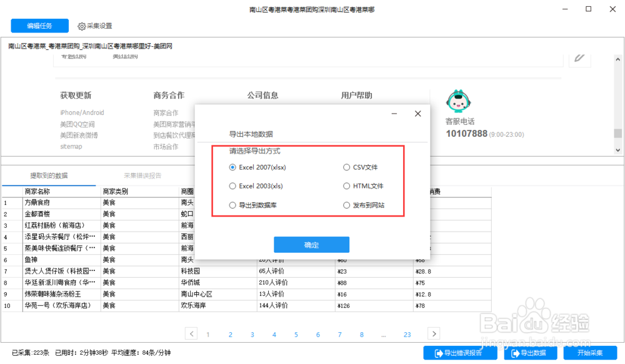The width and height of the screenshot is (625, 364).
Task: Click the gear icon for collection settings
Action: pos(82,26)
